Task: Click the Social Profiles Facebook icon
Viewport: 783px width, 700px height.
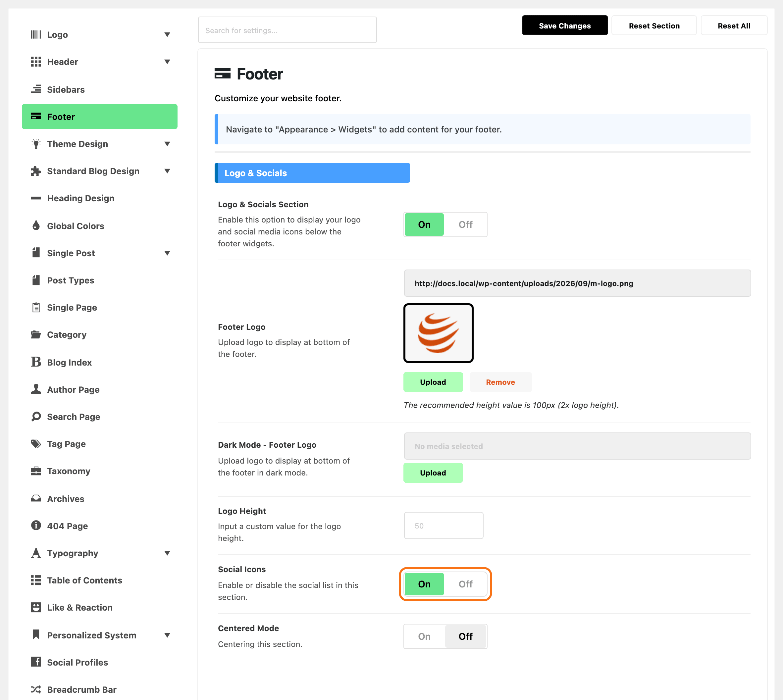Action: [x=36, y=662]
